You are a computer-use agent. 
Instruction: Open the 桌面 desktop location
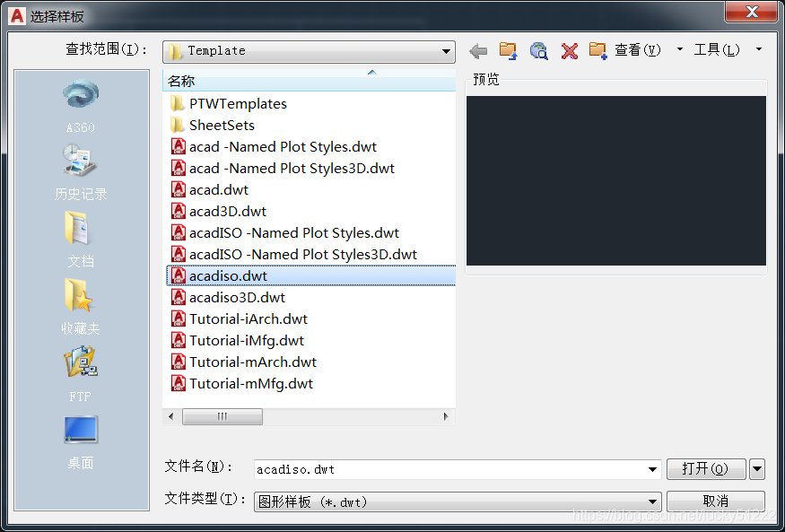(81, 442)
